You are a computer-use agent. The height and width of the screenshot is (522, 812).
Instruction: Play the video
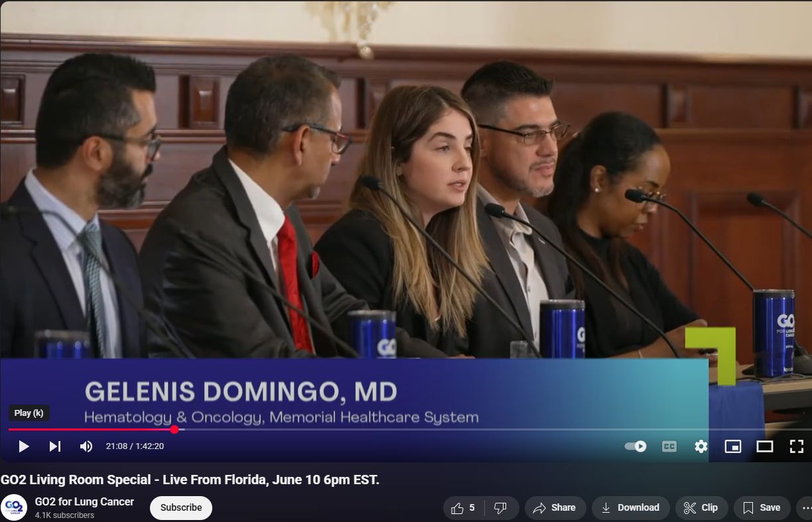(23, 446)
